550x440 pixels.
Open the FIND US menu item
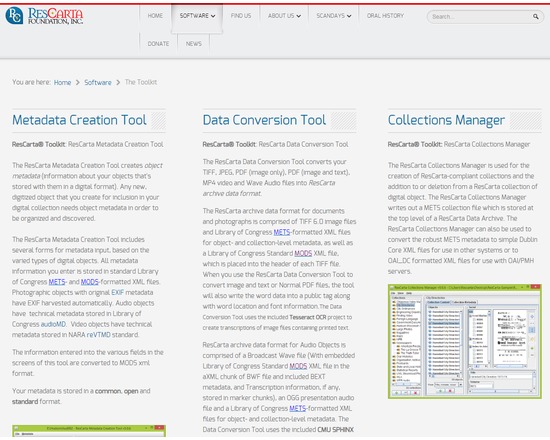click(241, 16)
